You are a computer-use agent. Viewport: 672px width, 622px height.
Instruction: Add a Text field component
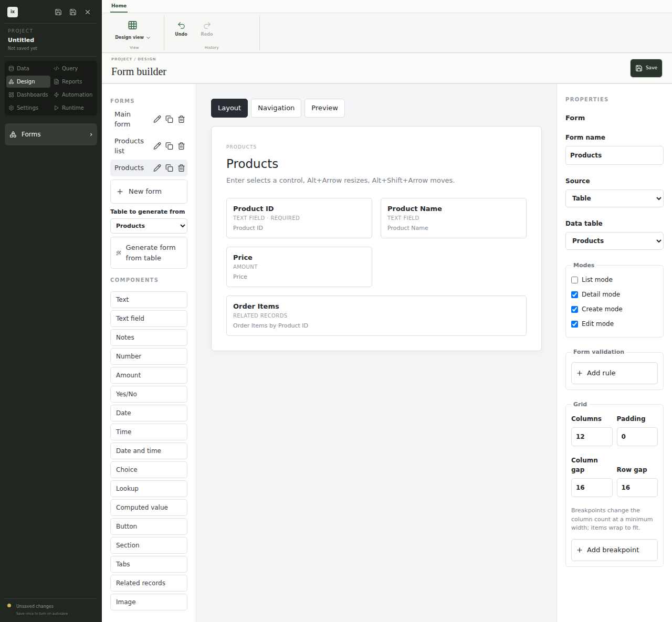[x=149, y=319]
